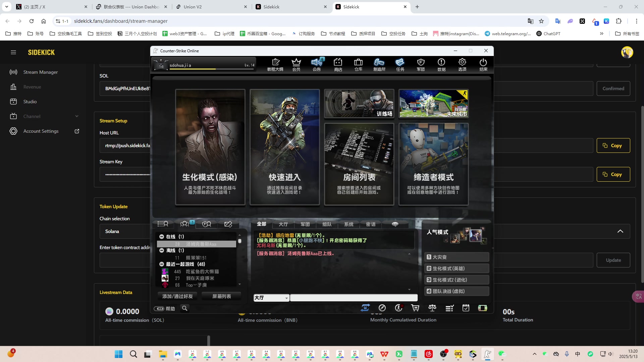The image size is (644, 362).
Task: Click the speech bubble icon in chat tabs
Action: [x=395, y=224]
